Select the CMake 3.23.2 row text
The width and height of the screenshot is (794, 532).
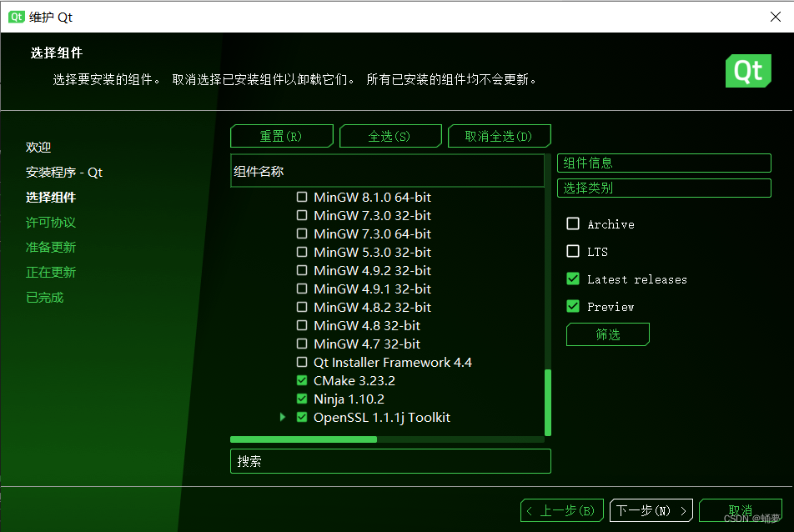click(354, 380)
